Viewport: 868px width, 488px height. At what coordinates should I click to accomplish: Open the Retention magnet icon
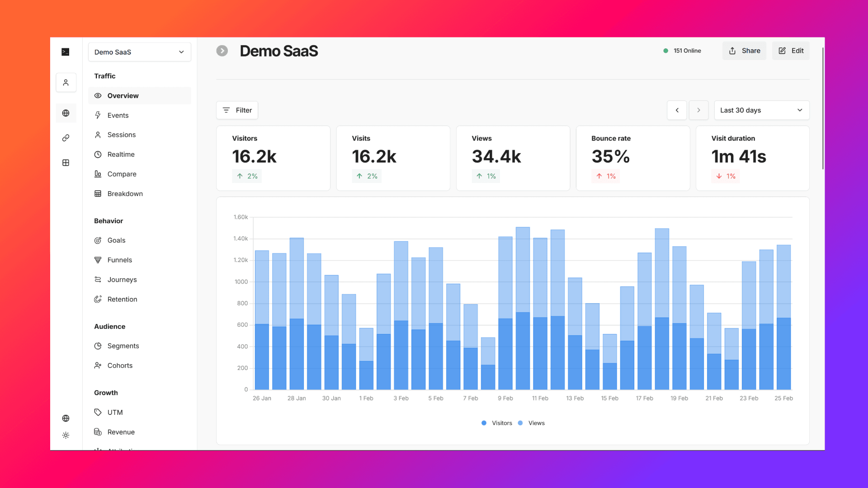98,299
